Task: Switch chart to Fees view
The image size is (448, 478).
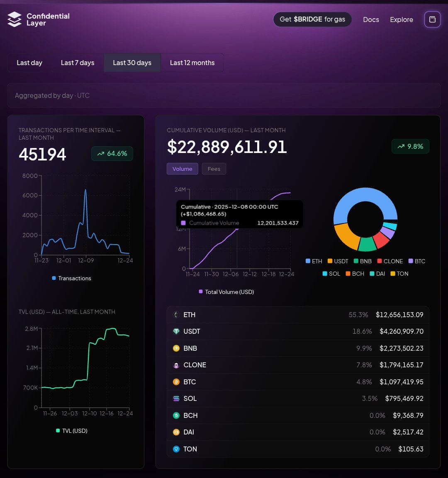Action: (x=214, y=169)
